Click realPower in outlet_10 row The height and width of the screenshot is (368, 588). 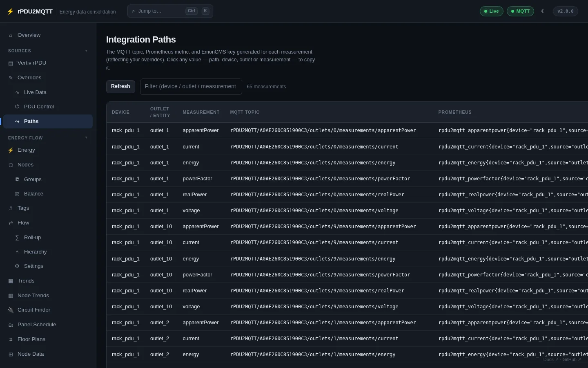(x=194, y=290)
